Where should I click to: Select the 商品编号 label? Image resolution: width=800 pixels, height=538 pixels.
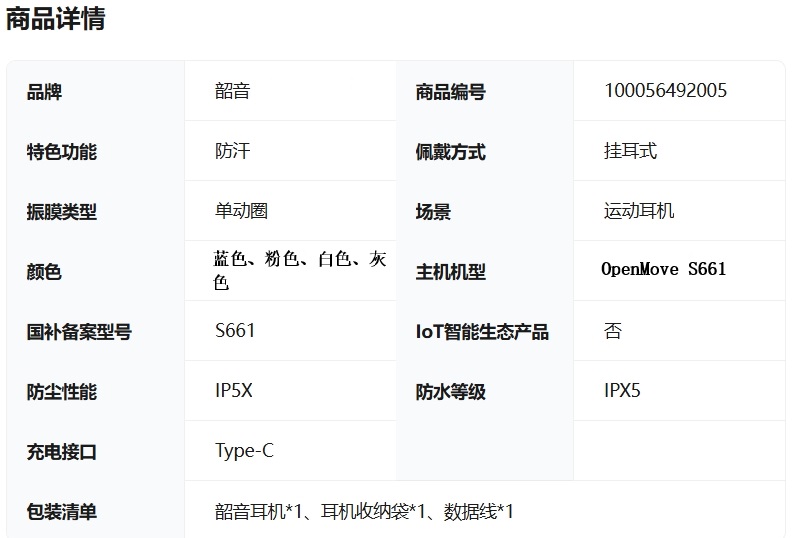coord(451,92)
